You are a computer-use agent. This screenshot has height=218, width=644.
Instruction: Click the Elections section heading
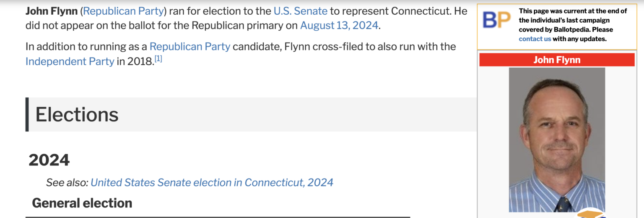(77, 114)
